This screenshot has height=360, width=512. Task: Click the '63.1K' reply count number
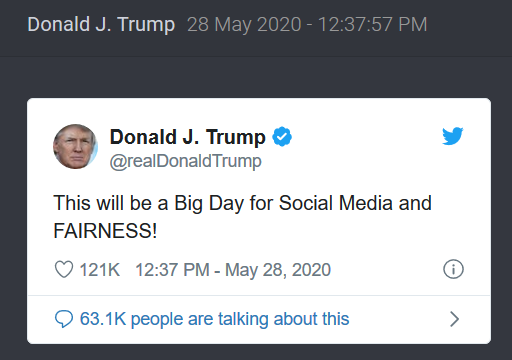click(103, 319)
